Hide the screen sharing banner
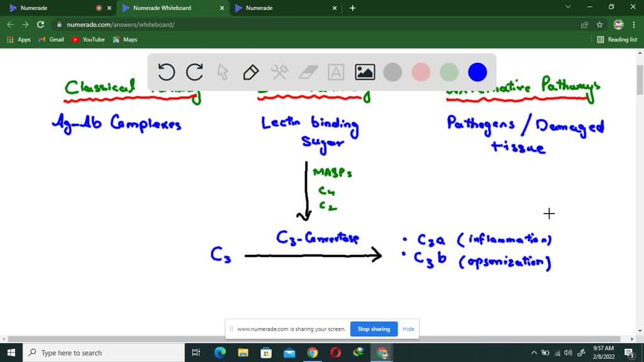The width and height of the screenshot is (644, 362). tap(408, 329)
